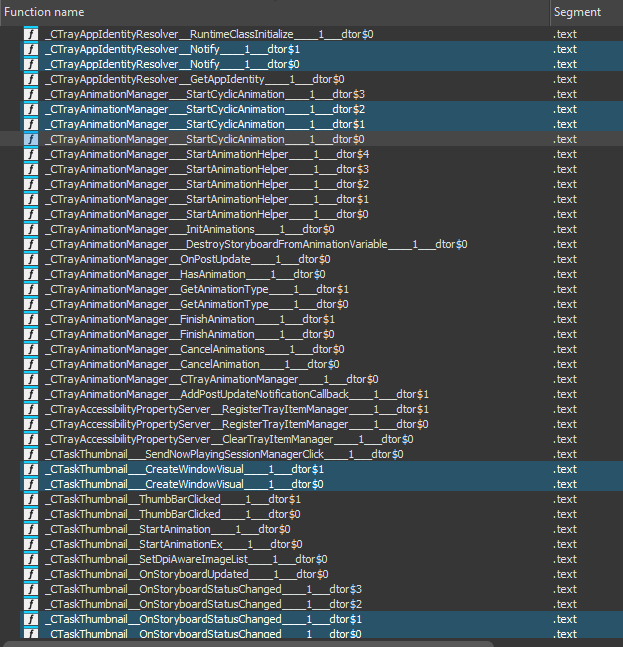
Task: Click function icon beside StartCyclicAnimation dtor$1
Action: click(x=31, y=124)
